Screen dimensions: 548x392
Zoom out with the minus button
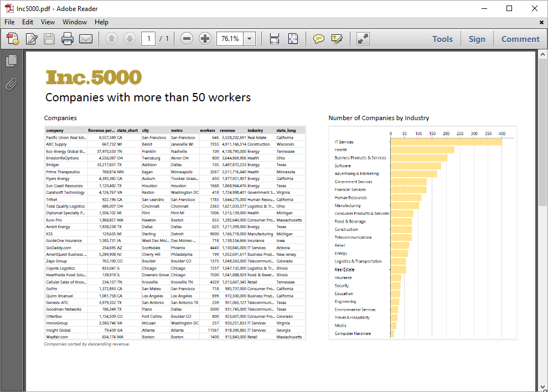point(187,39)
